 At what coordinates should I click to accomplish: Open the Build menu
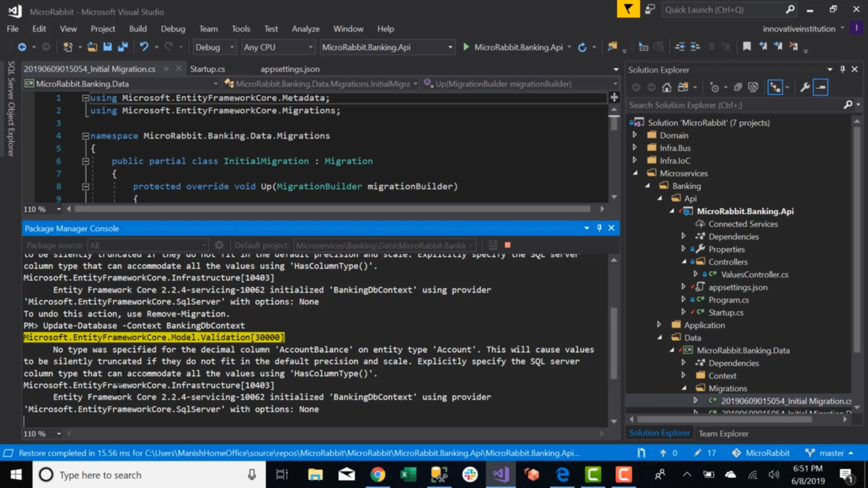pyautogui.click(x=137, y=29)
